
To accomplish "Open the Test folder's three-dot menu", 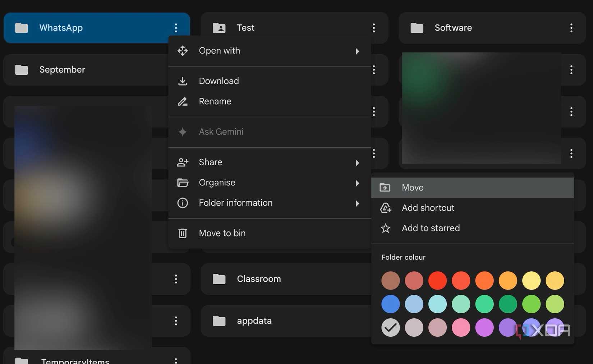I will [x=374, y=28].
